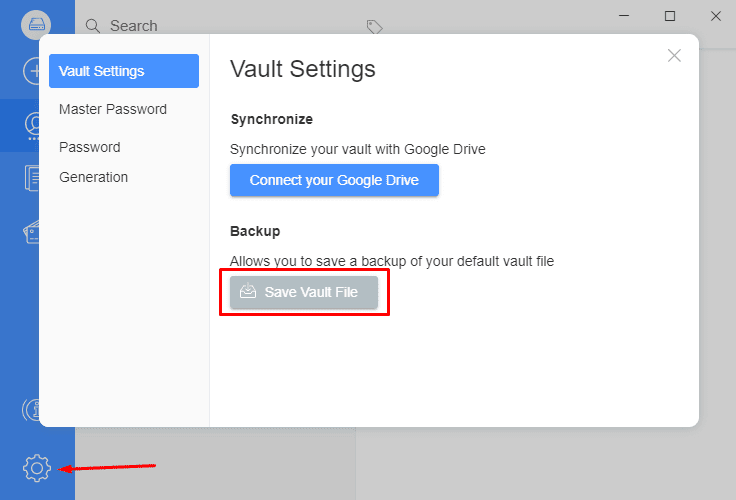736x500 pixels.
Task: Click the vault drive icon in the sidebar
Action: pyautogui.click(x=36, y=24)
